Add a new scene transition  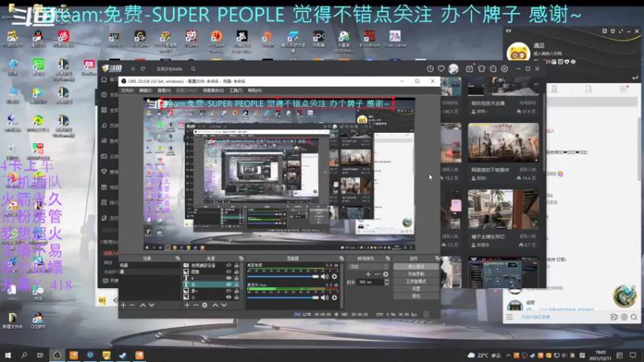click(x=368, y=274)
